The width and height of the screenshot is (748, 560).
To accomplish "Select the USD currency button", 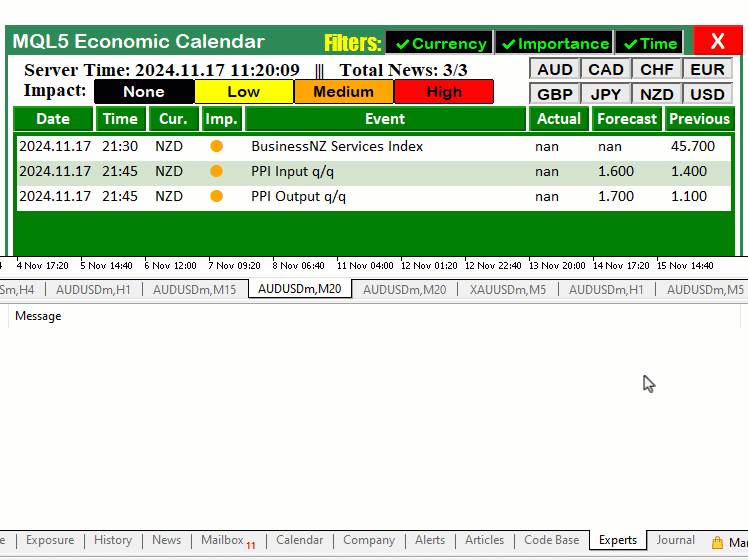I will (x=707, y=94).
